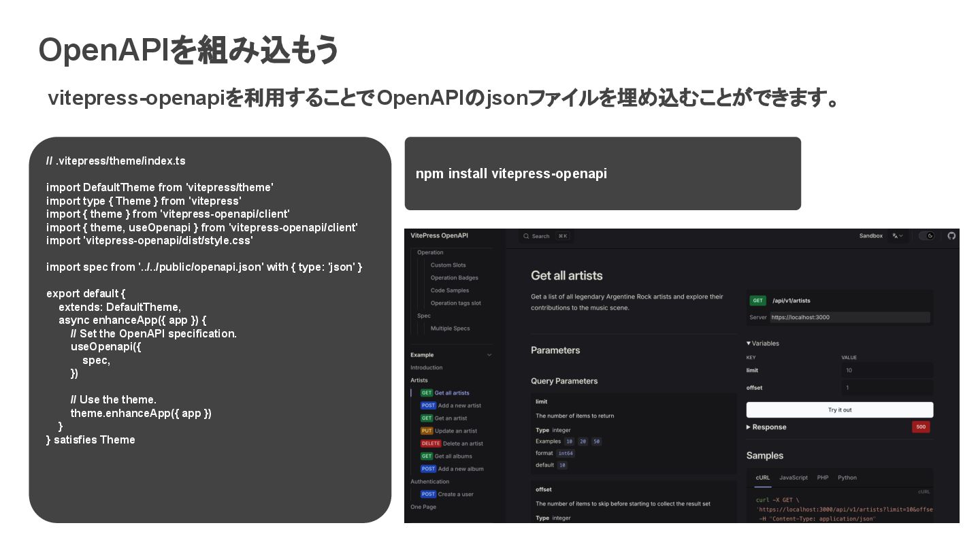Select POST Add a new album
Image resolution: width=980 pixels, height=551 pixels.
coord(452,469)
